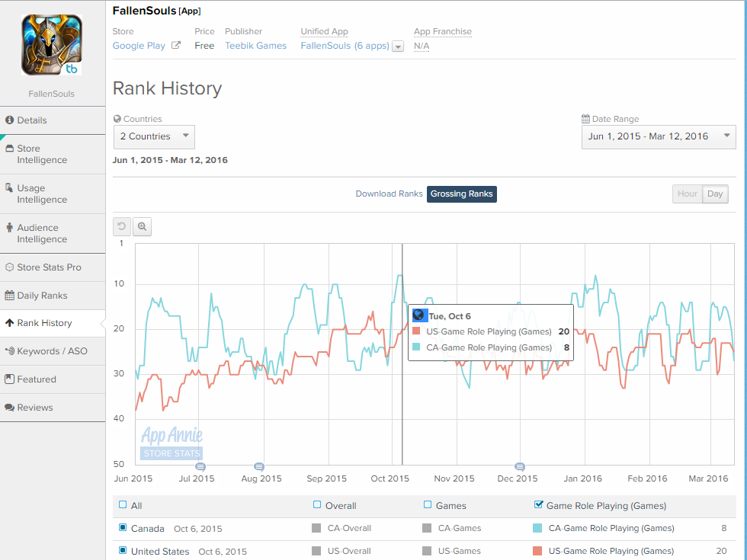
Task: Open Usage Intelligence section
Action: (x=53, y=194)
